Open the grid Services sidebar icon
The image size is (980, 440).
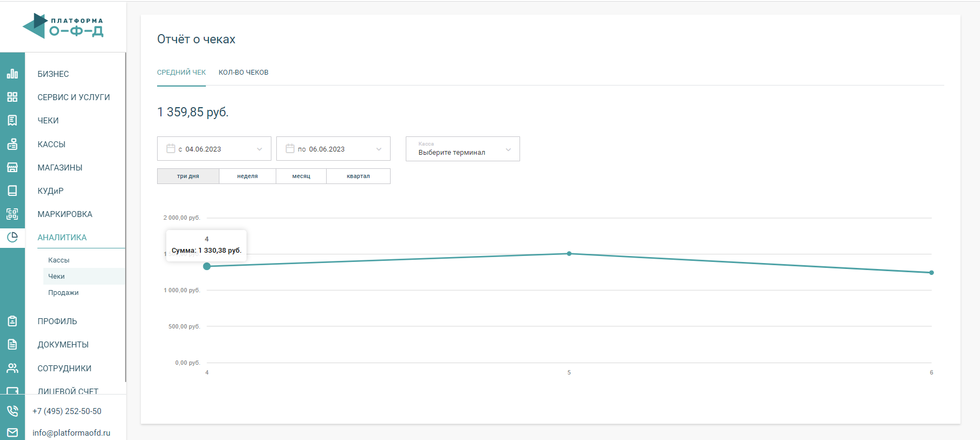[x=12, y=97]
